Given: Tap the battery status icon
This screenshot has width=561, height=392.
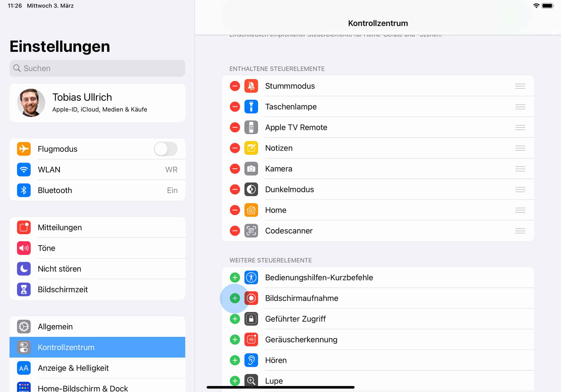Looking at the screenshot, I should point(548,6).
